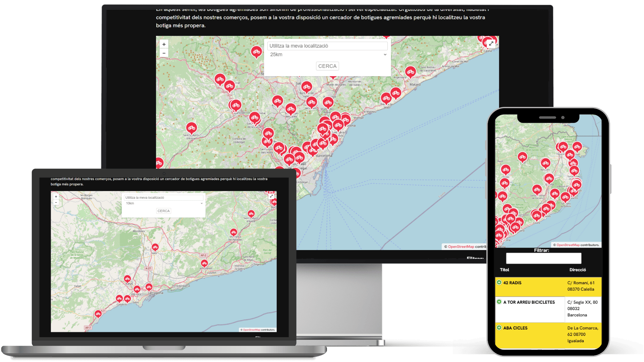Zoom out on the laptop map
The height and width of the screenshot is (362, 644).
tap(56, 202)
